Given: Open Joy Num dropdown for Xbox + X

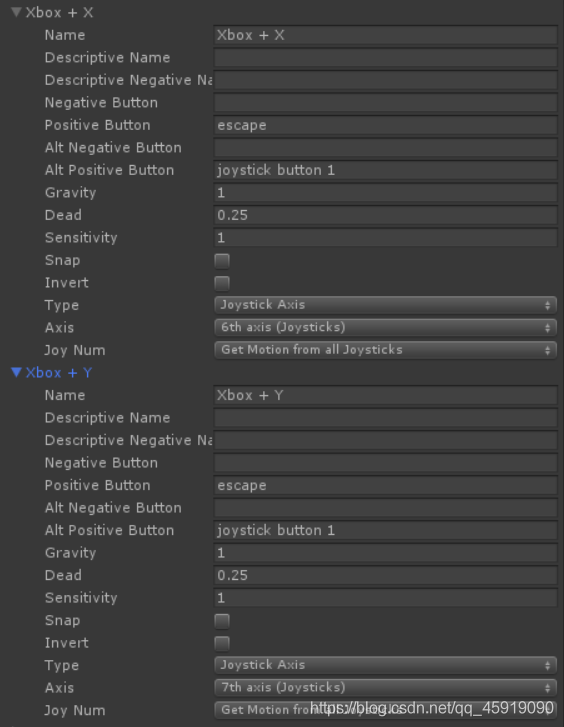Looking at the screenshot, I should [385, 350].
